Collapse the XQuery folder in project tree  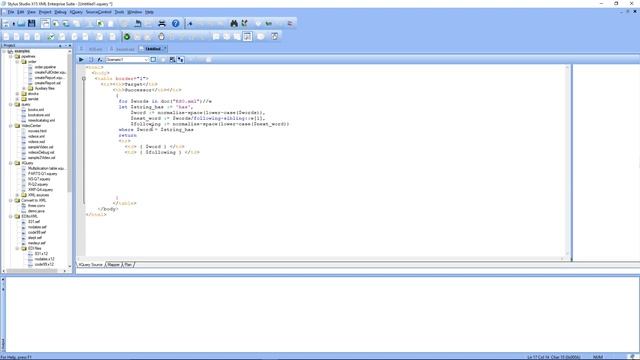click(x=11, y=163)
